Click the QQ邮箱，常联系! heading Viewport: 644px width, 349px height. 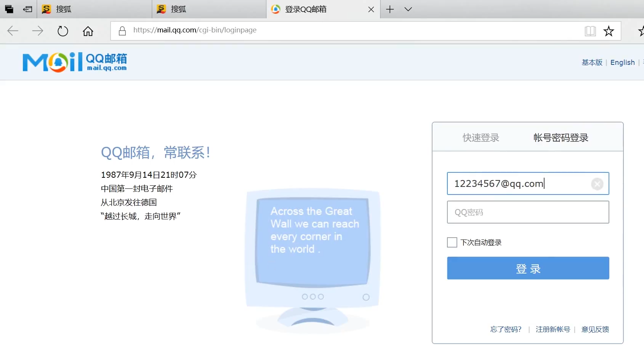[156, 153]
